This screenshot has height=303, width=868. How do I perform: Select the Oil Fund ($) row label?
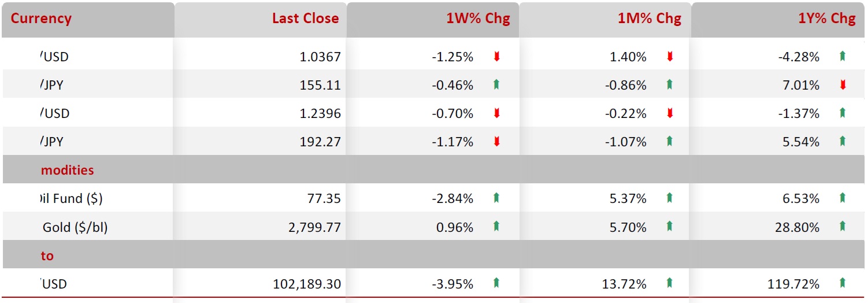pyautogui.click(x=71, y=199)
